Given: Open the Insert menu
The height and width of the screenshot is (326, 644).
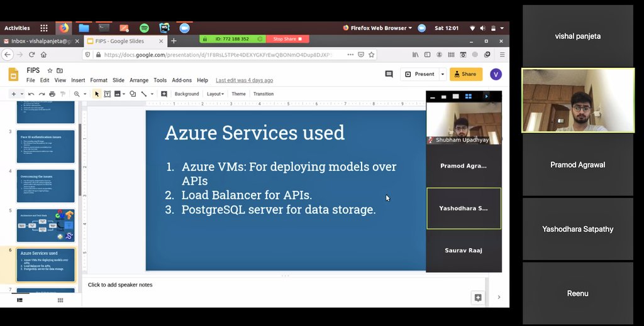Looking at the screenshot, I should point(78,80).
